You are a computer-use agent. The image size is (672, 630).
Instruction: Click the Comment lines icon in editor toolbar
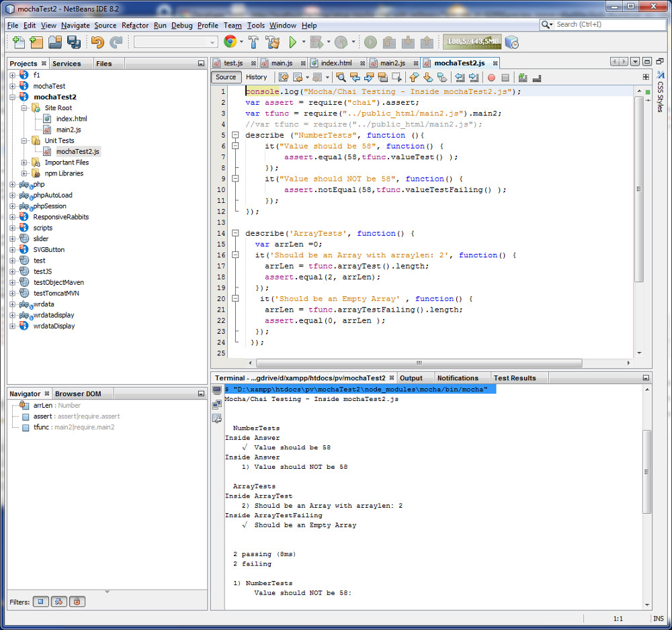(522, 77)
